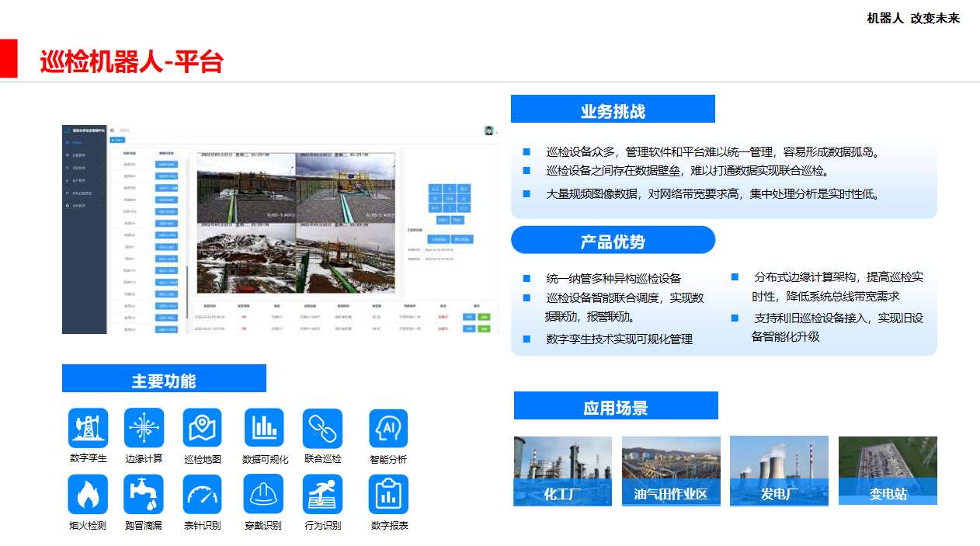Click the user avatar in platform screenshot
This screenshot has height=546, width=980.
click(489, 130)
